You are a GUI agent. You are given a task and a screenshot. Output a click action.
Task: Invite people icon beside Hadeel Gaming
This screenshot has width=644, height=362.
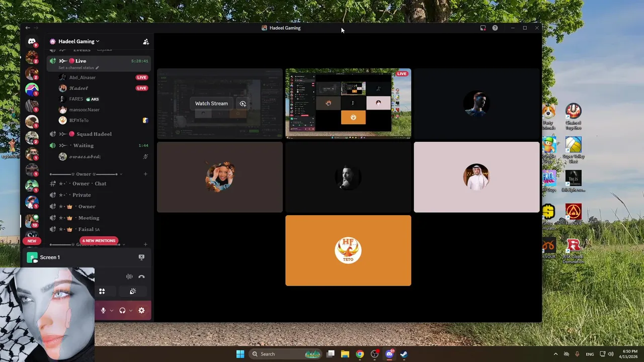[146, 42]
